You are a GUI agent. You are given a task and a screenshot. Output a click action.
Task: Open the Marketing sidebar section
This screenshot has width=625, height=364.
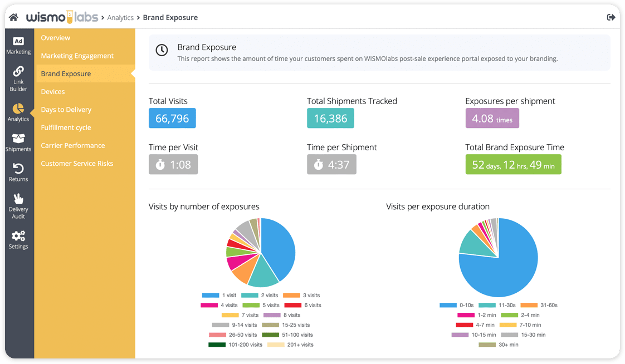pyautogui.click(x=18, y=46)
